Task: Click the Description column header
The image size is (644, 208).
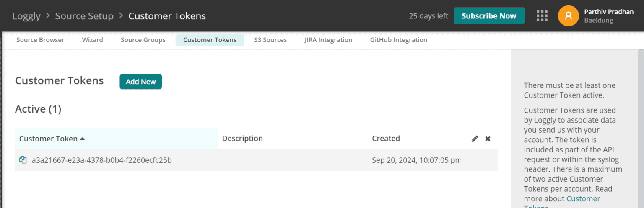Action: coord(242,139)
